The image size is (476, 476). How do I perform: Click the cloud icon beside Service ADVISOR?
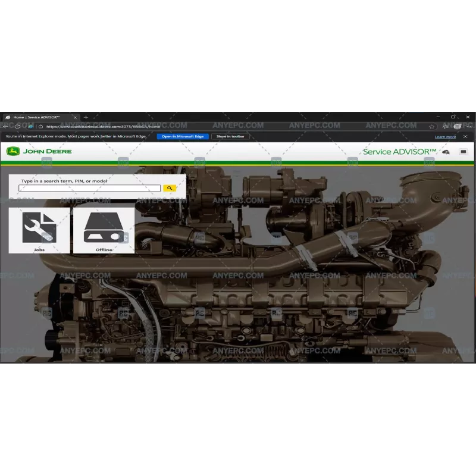tap(445, 152)
